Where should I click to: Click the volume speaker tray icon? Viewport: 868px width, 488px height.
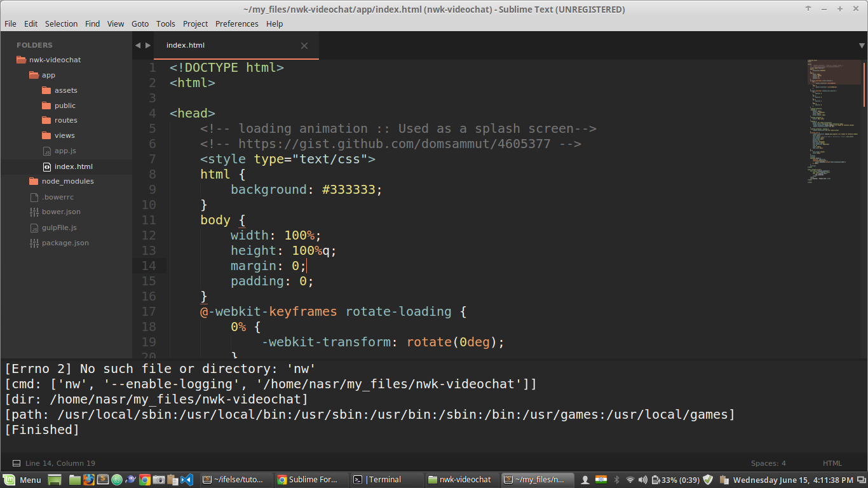(x=642, y=480)
